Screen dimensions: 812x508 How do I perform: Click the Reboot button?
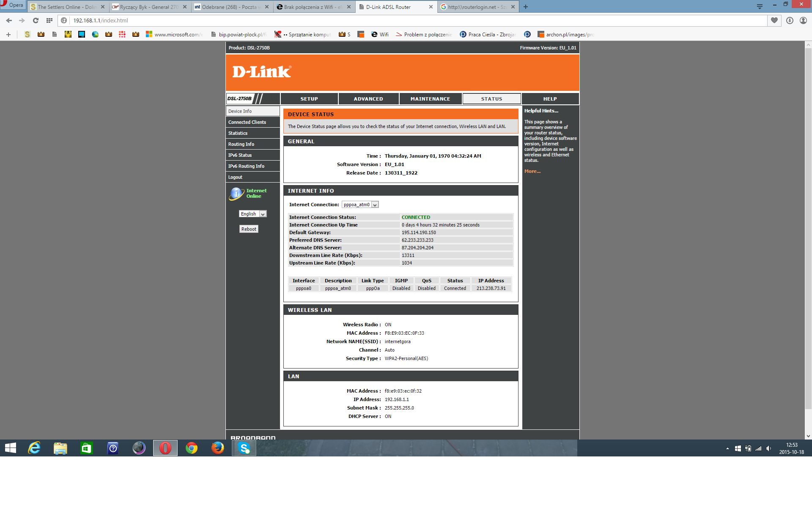249,229
